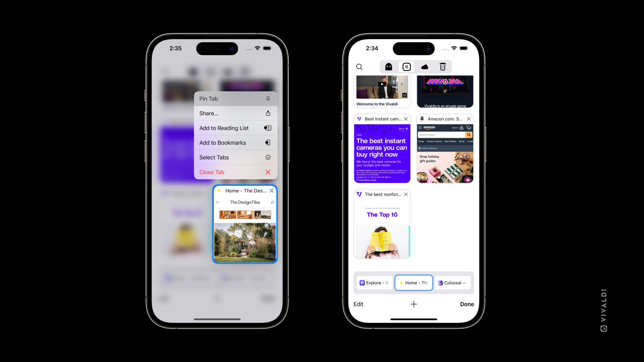The height and width of the screenshot is (362, 644).
Task: Select the Share option from context menu
Action: tap(235, 113)
